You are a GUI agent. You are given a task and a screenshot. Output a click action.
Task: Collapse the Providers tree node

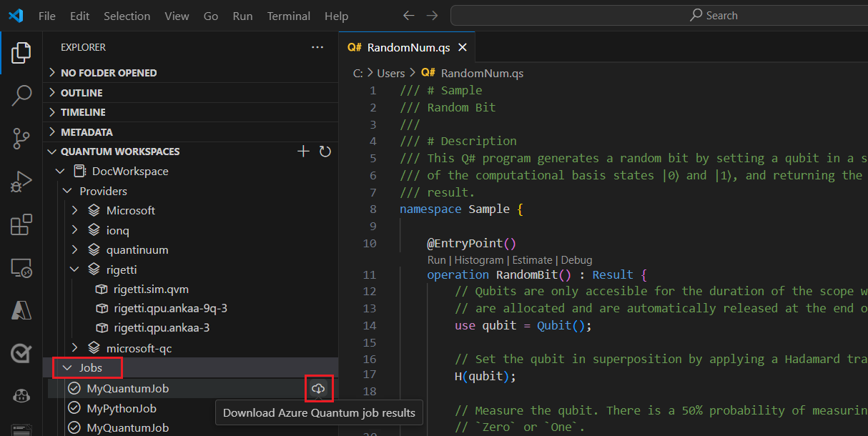coord(67,191)
